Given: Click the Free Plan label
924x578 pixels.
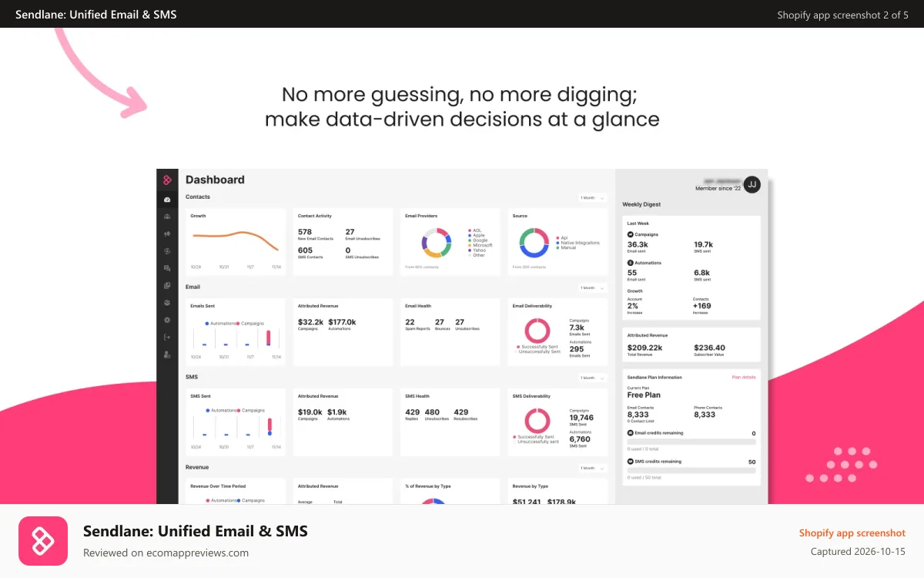Looking at the screenshot, I should [644, 395].
